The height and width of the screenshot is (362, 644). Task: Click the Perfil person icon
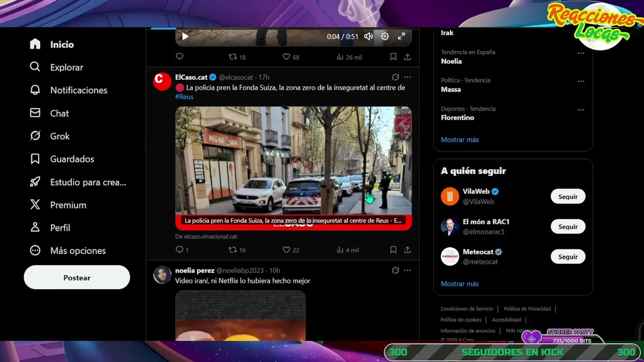(35, 228)
